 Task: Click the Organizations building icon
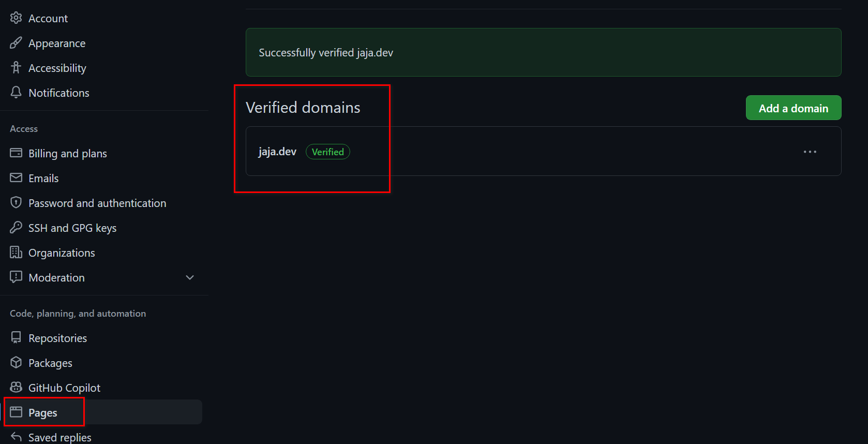[16, 253]
